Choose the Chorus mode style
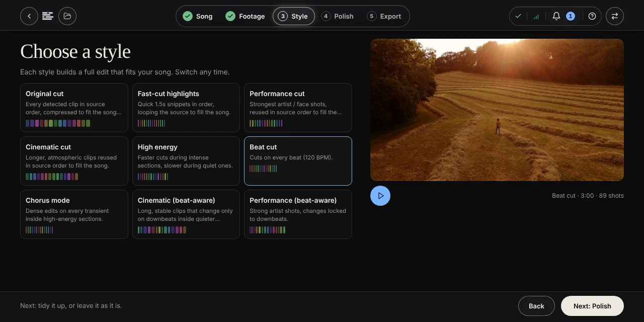This screenshot has width=644, height=322. (x=74, y=214)
